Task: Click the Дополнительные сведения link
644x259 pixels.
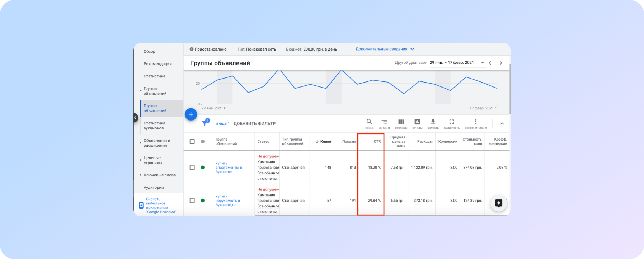Action: point(381,49)
